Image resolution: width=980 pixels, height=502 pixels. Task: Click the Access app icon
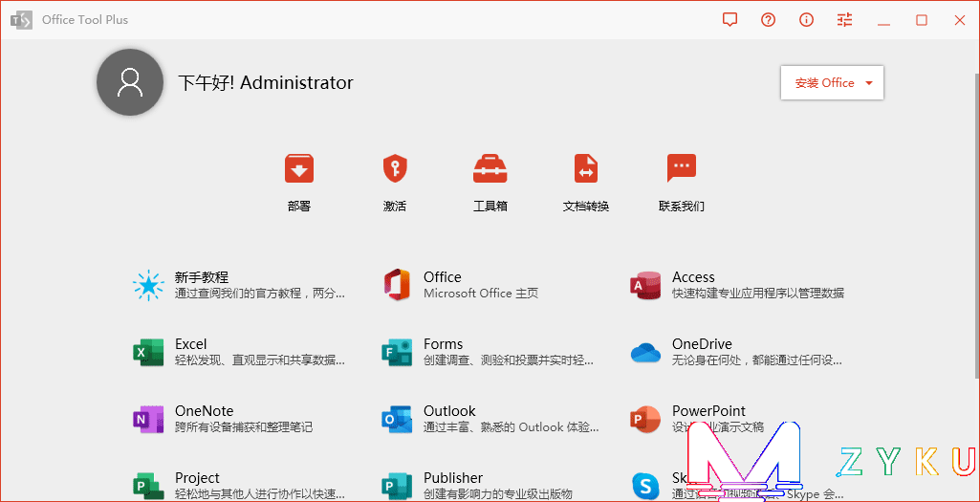coord(645,285)
